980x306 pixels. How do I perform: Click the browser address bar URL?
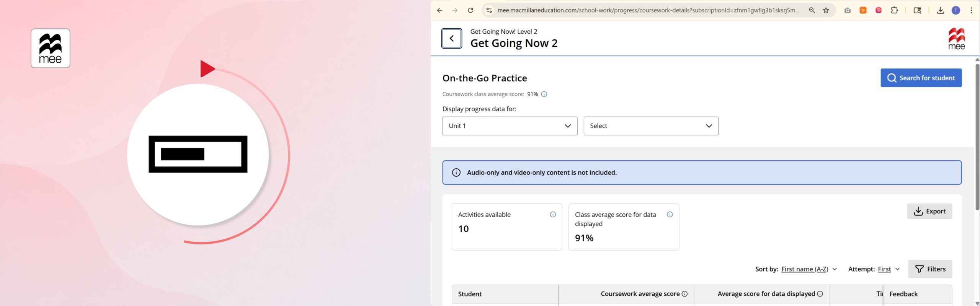[x=648, y=10]
